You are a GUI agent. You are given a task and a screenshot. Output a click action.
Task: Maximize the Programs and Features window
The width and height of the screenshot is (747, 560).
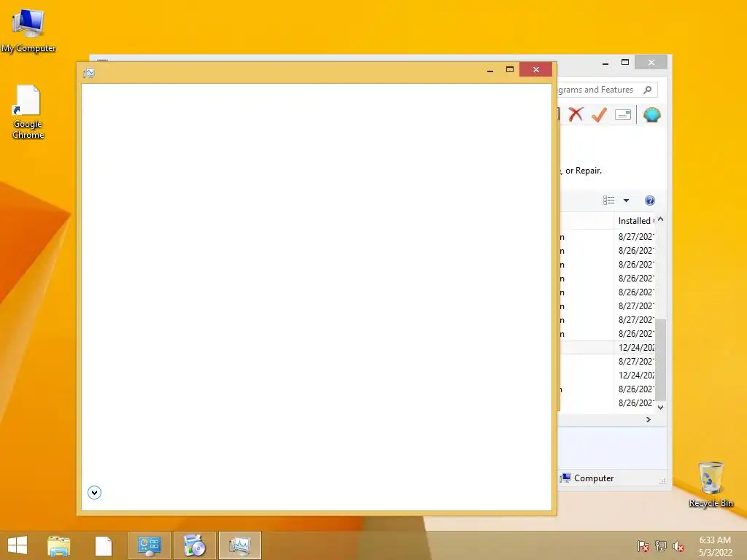tap(625, 63)
